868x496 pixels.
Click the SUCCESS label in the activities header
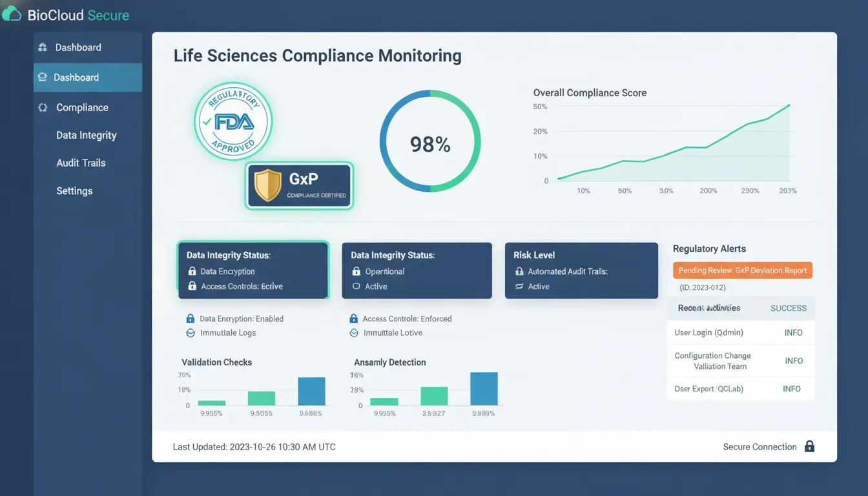click(789, 308)
